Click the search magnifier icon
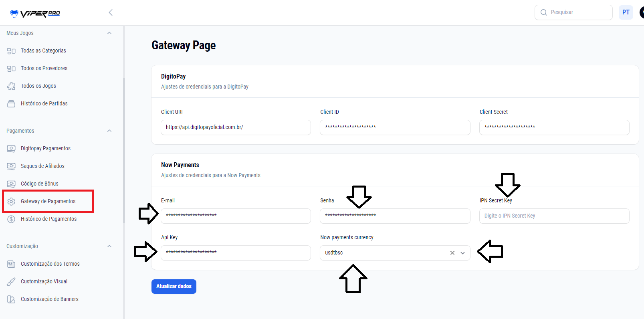 (543, 12)
